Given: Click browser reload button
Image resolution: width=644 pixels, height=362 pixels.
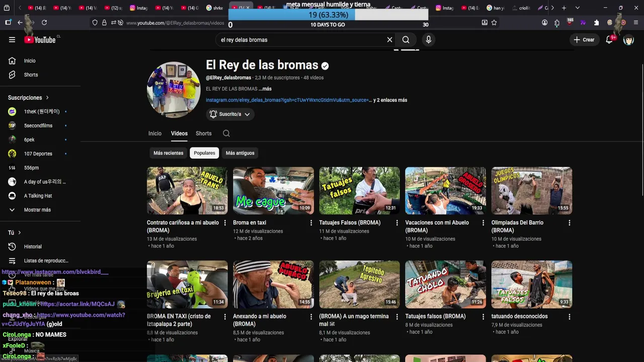Looking at the screenshot, I should pyautogui.click(x=44, y=23).
